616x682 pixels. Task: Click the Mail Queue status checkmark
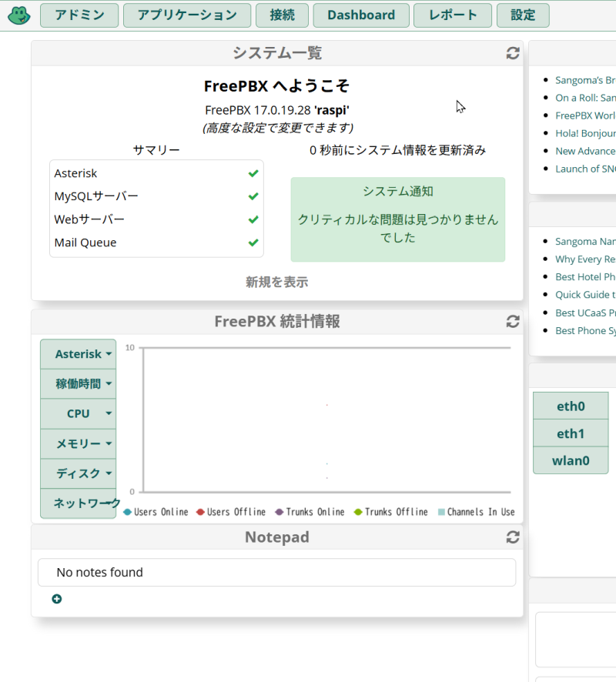coord(253,242)
